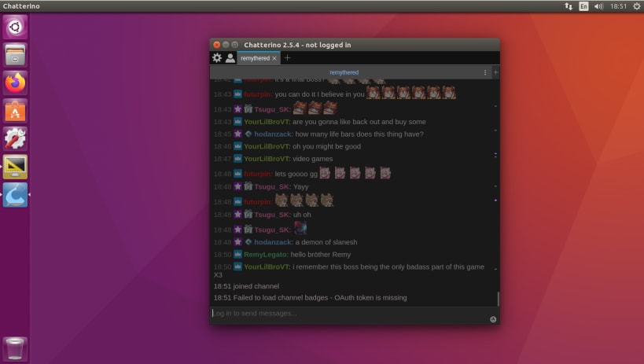Click username hodanzack asking about life bars
The height and width of the screenshot is (364, 644).
click(273, 134)
